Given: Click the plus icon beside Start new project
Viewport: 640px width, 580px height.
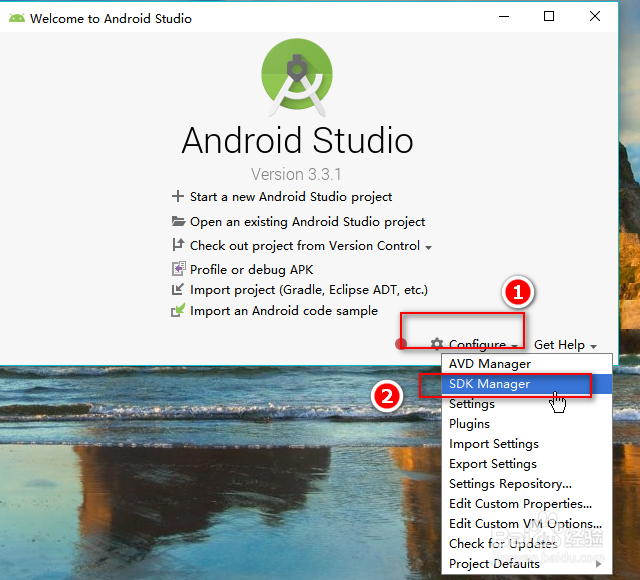Looking at the screenshot, I should point(178,196).
